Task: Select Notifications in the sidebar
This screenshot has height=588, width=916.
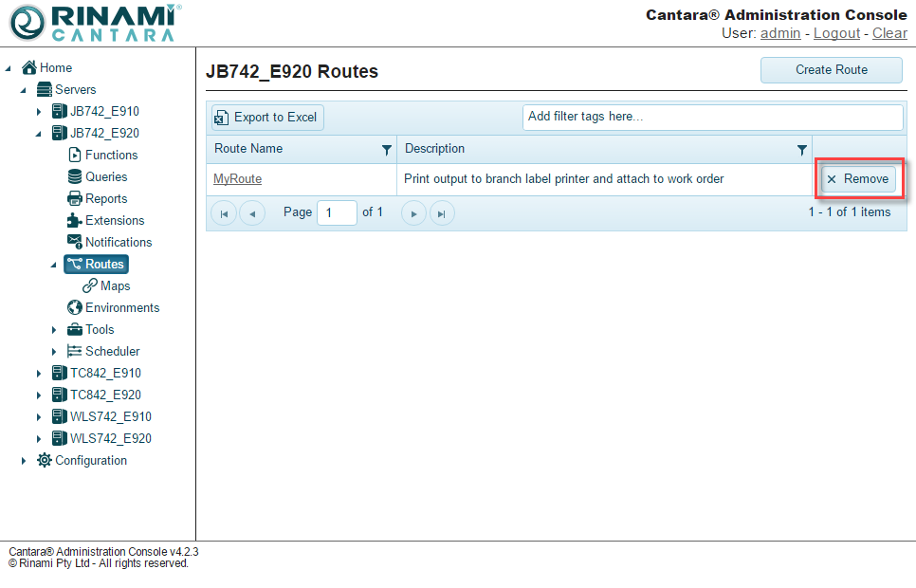Action: coord(118,242)
